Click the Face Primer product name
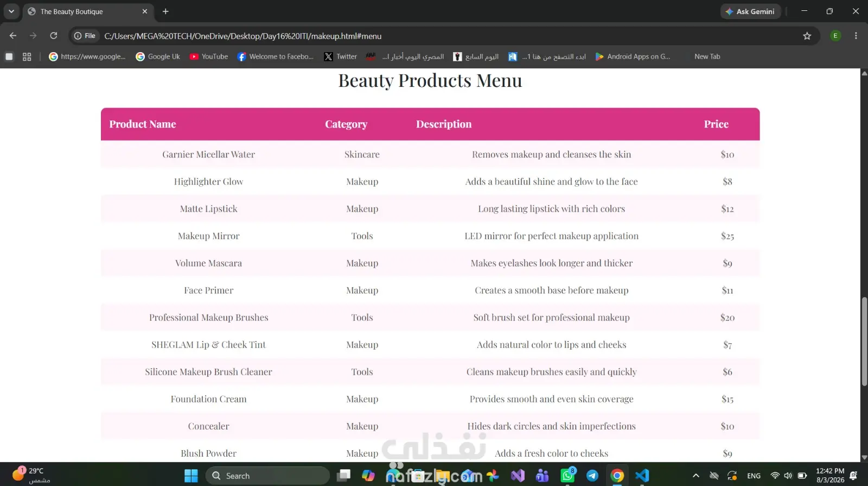The width and height of the screenshot is (868, 486). [209, 290]
